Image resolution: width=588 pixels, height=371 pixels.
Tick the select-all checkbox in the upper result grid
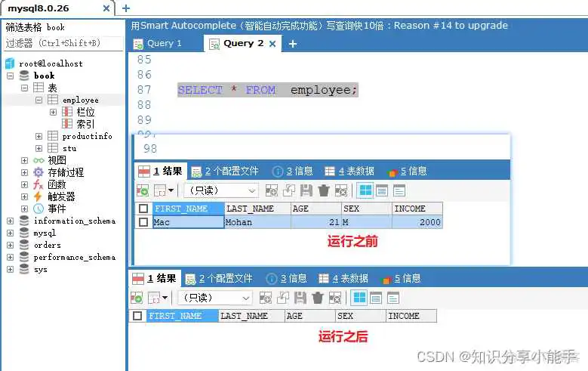(143, 209)
